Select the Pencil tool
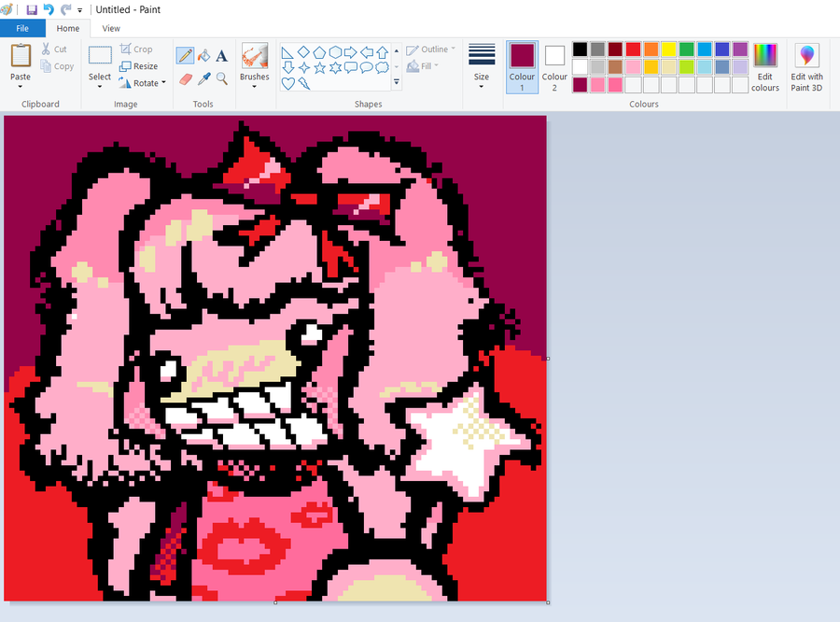 pyautogui.click(x=185, y=56)
